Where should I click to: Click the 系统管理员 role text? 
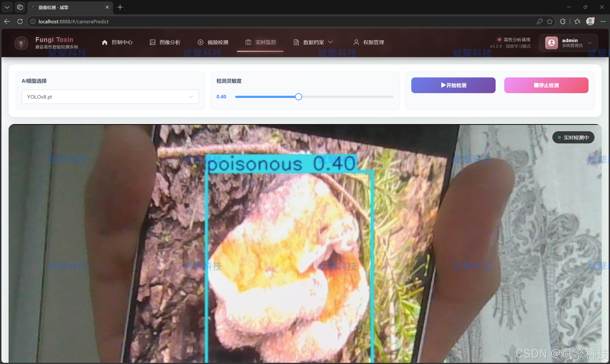[572, 46]
